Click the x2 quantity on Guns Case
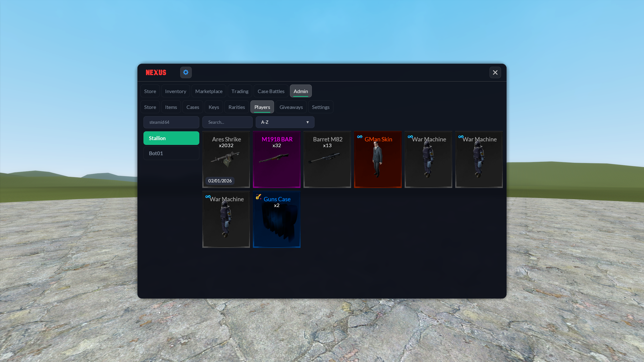The height and width of the screenshot is (362, 644). (x=277, y=205)
